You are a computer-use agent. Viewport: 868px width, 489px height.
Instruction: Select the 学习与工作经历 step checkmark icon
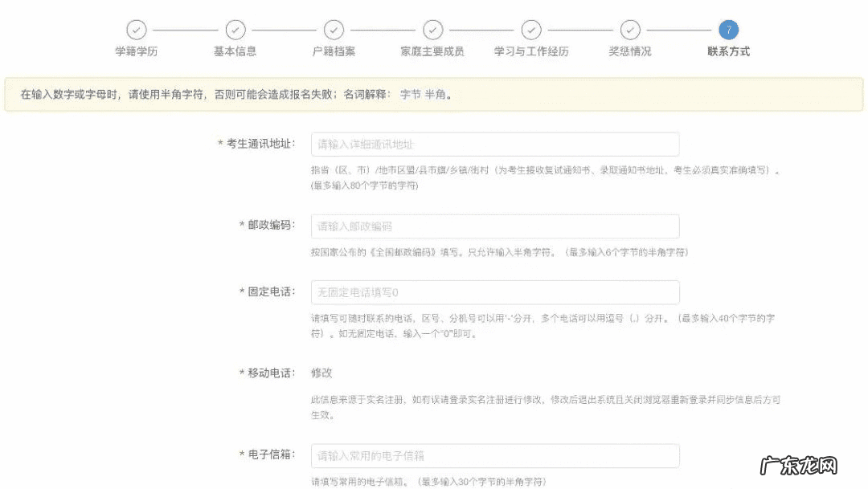(531, 29)
